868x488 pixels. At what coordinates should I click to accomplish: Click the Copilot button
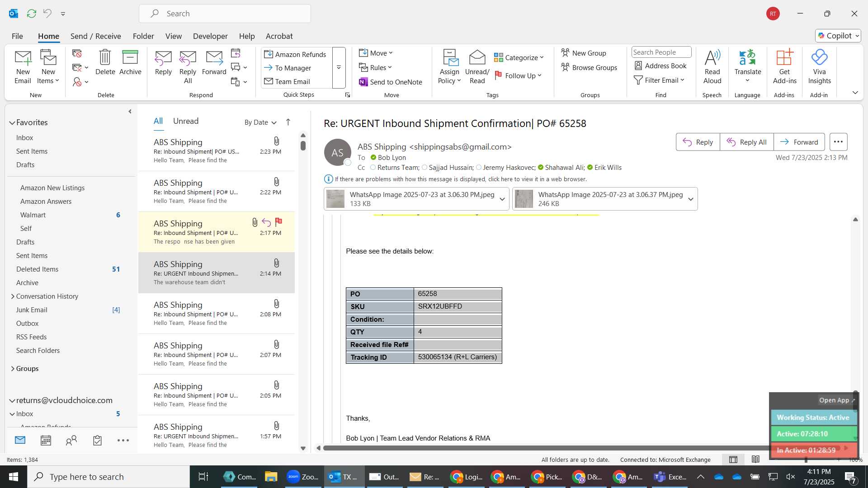click(838, 36)
